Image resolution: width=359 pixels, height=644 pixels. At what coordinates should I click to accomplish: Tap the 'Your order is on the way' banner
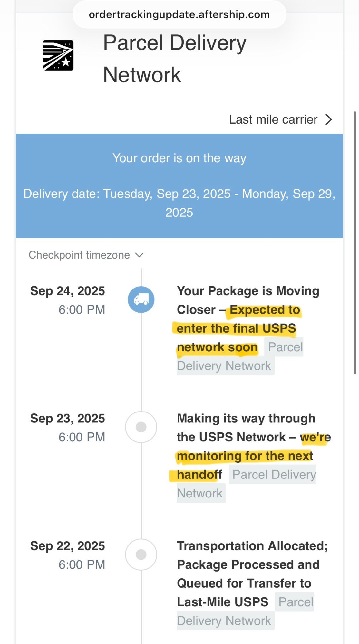point(179,158)
